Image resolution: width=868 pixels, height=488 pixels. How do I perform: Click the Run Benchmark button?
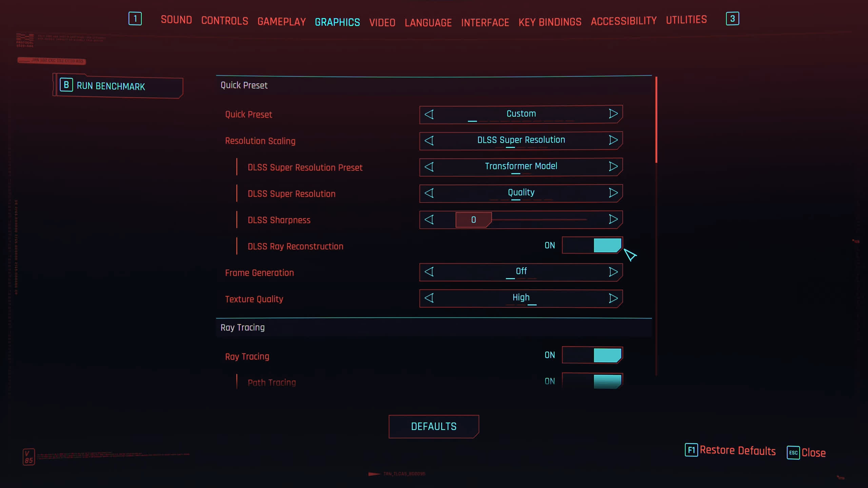(x=118, y=86)
